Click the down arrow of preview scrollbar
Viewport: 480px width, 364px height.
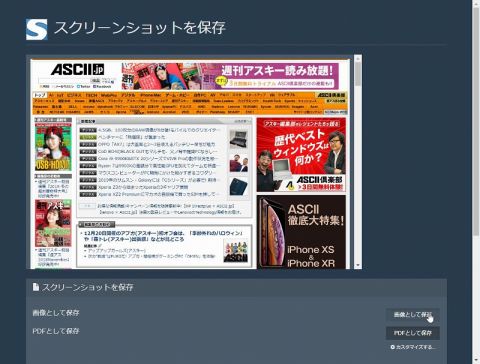358,265
